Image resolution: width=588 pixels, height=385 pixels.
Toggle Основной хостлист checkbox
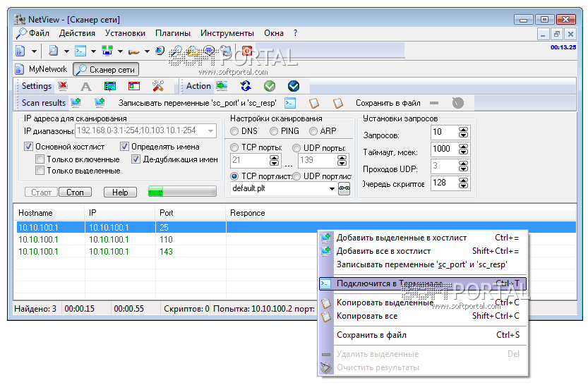28,147
